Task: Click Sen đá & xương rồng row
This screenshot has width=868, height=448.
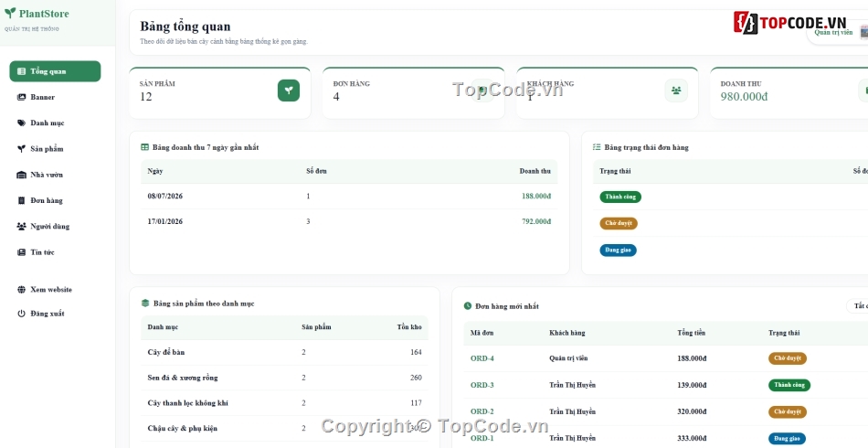Action: (284, 378)
